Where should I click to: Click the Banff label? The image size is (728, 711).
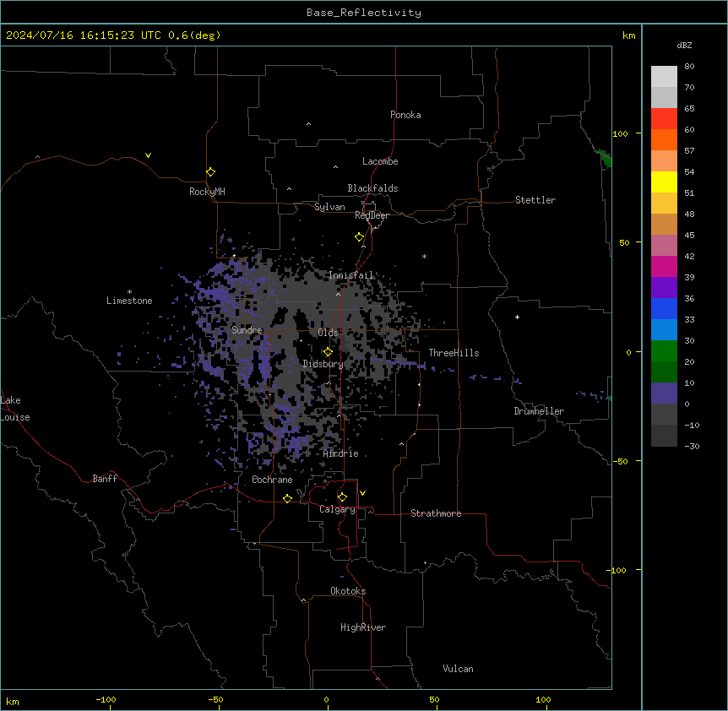[x=105, y=479]
